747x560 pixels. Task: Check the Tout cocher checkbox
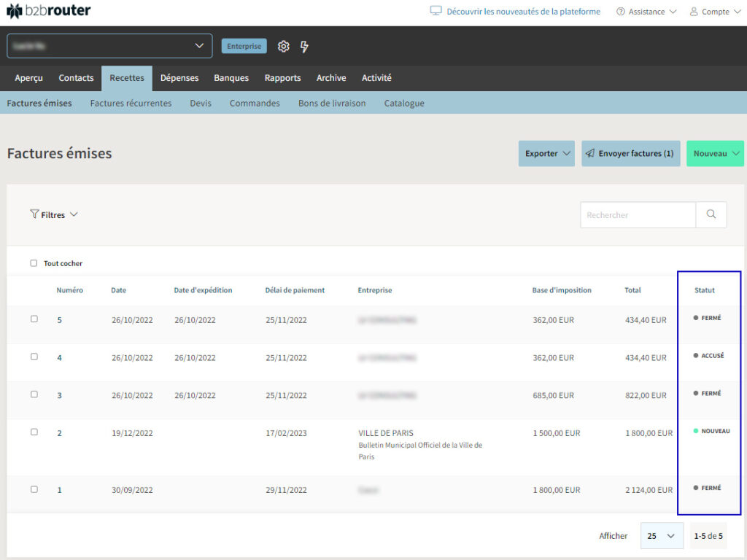click(34, 263)
